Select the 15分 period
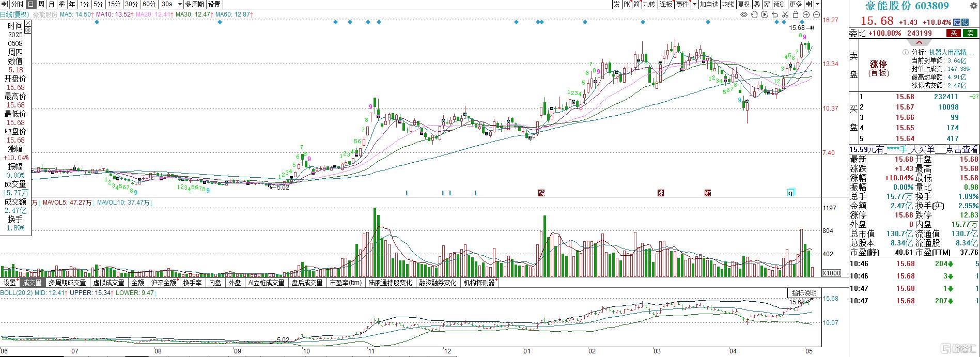 (x=114, y=4)
